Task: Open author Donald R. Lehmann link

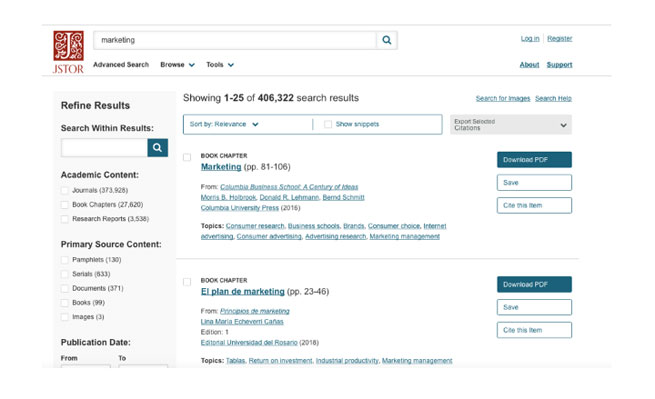Action: pyautogui.click(x=289, y=197)
